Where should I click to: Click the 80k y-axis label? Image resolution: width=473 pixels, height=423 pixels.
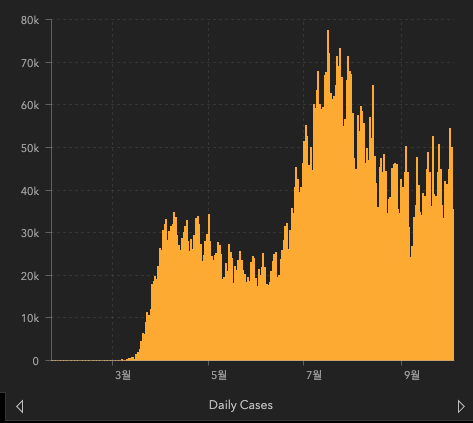[x=30, y=20]
